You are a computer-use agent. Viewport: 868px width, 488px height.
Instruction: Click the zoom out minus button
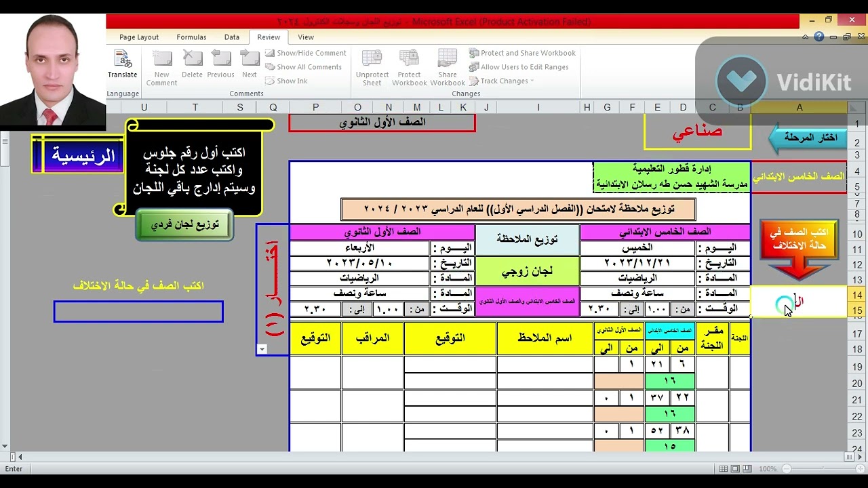tap(787, 469)
